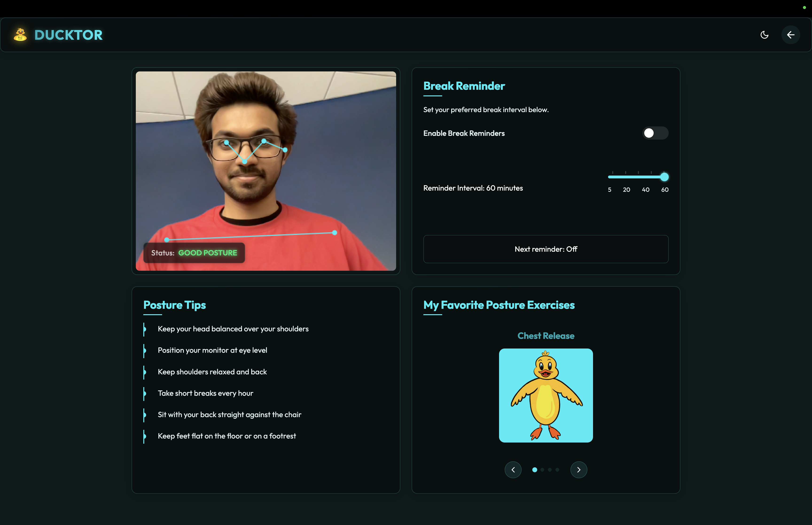This screenshot has height=525, width=812.
Task: Set interval to 5 minutes mark
Action: [610, 190]
